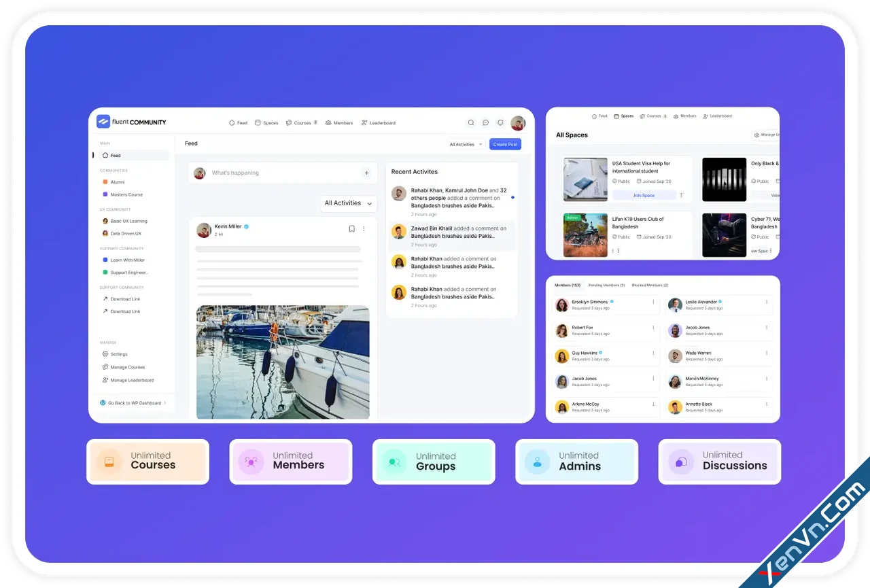Screen dimensions: 870x588
Task: Open the Alumni community in the sidebar
Action: (117, 182)
